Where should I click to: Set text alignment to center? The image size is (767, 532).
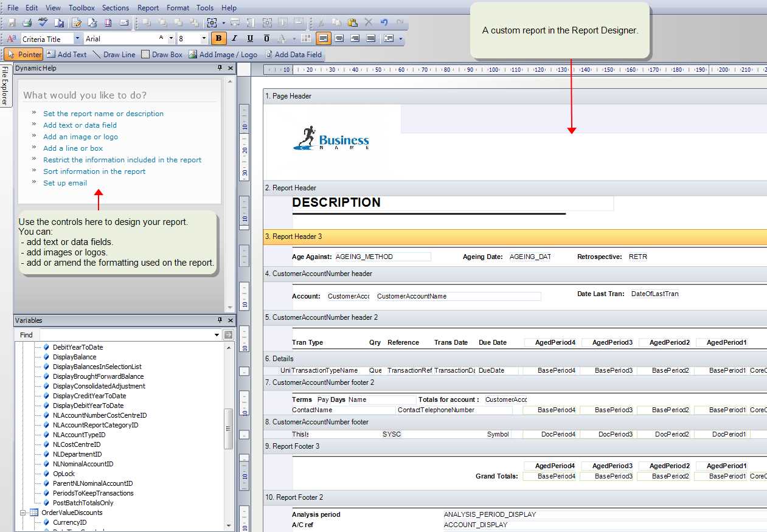[339, 38]
